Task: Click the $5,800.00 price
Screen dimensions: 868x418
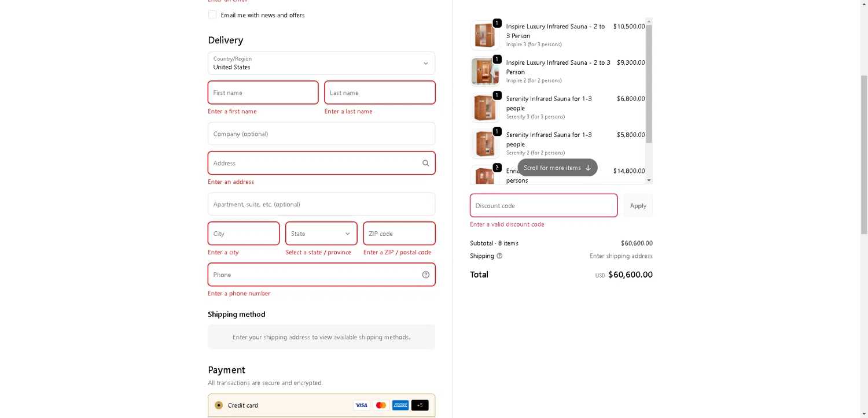Action: (x=631, y=135)
